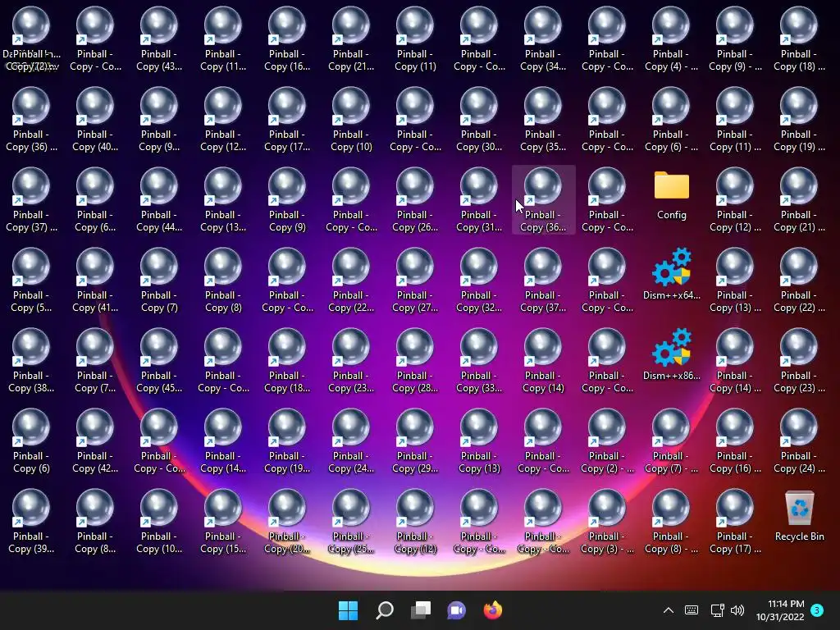Select the Pinball - Copy (17... shortcut

[287, 120]
